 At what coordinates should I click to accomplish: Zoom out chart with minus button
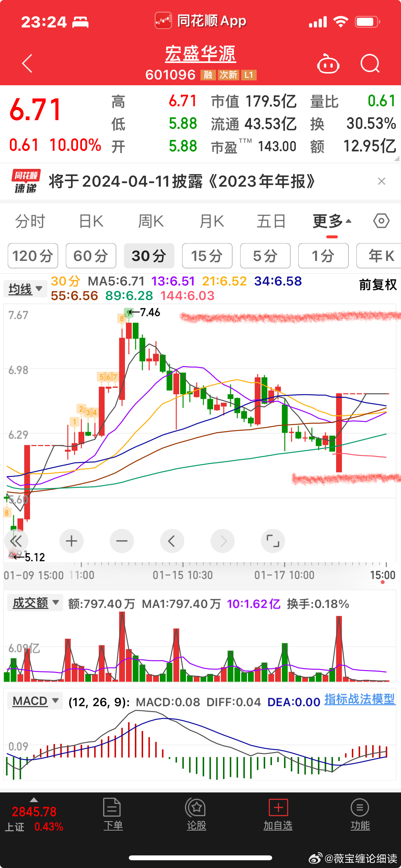click(122, 541)
